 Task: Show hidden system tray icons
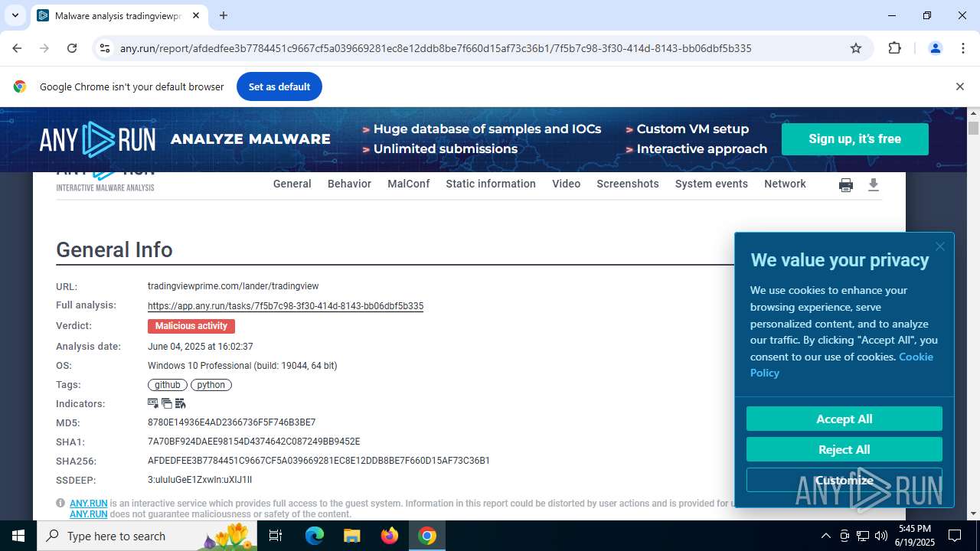[826, 536]
